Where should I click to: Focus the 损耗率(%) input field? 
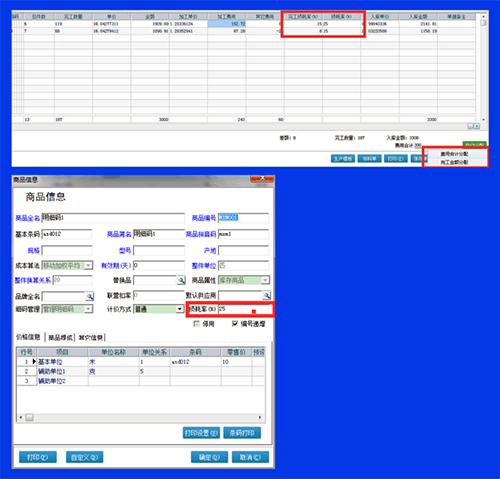(x=244, y=309)
